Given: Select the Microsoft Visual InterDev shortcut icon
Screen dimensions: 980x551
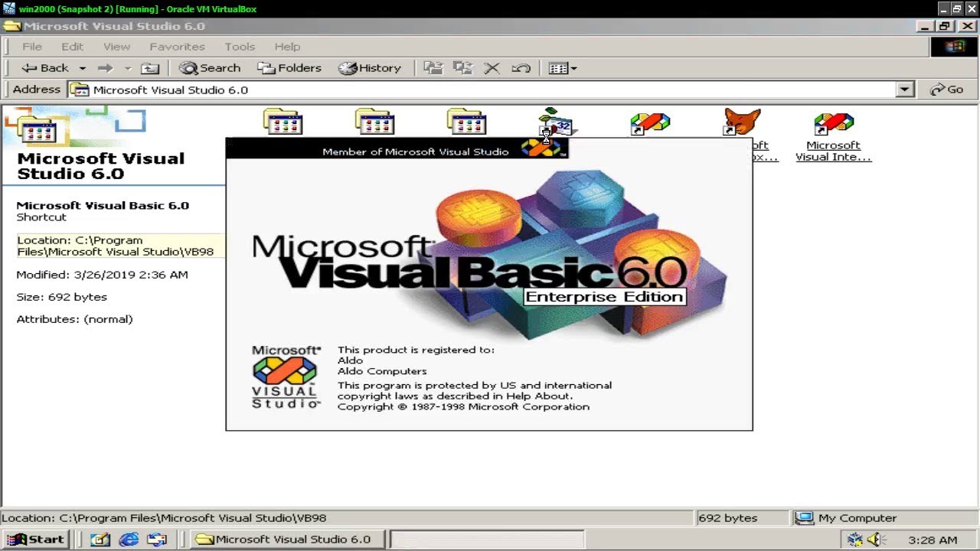Looking at the screenshot, I should [x=833, y=122].
